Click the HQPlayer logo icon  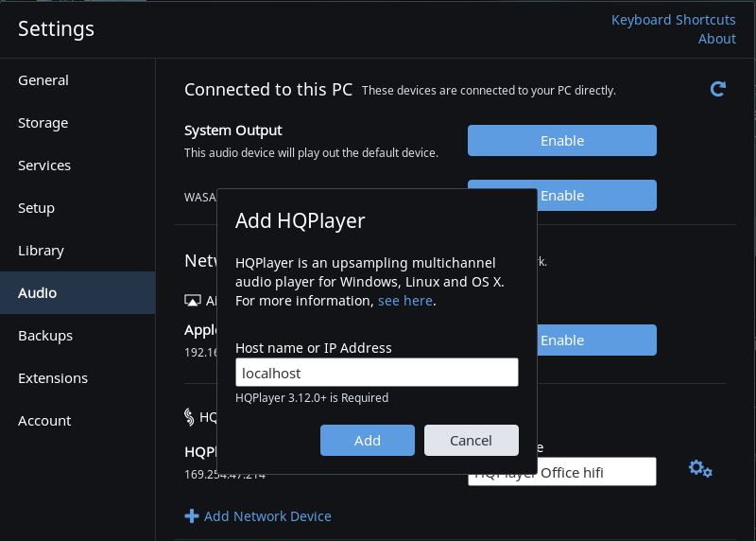tap(189, 417)
